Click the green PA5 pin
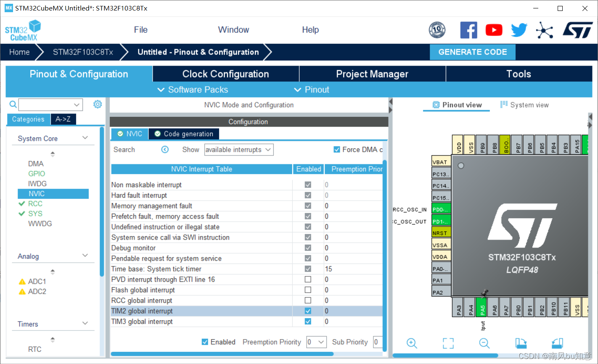The image size is (598, 364). tap(482, 307)
